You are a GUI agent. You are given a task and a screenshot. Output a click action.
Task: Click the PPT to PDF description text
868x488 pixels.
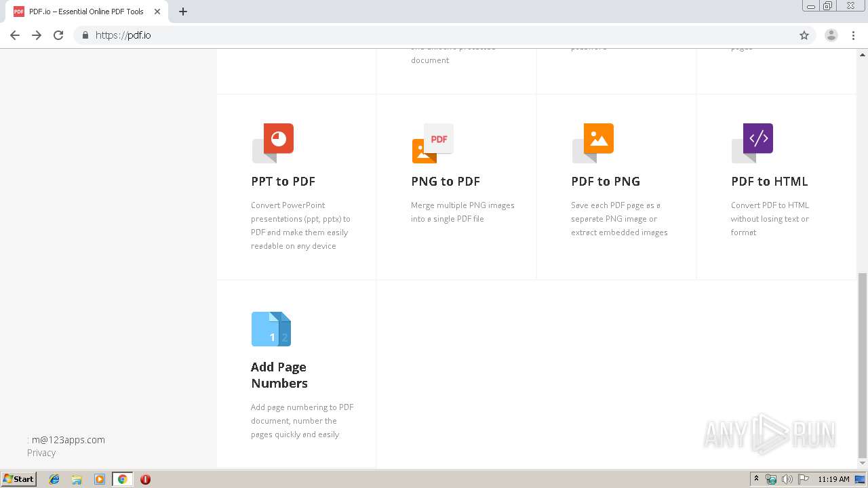[x=300, y=225]
